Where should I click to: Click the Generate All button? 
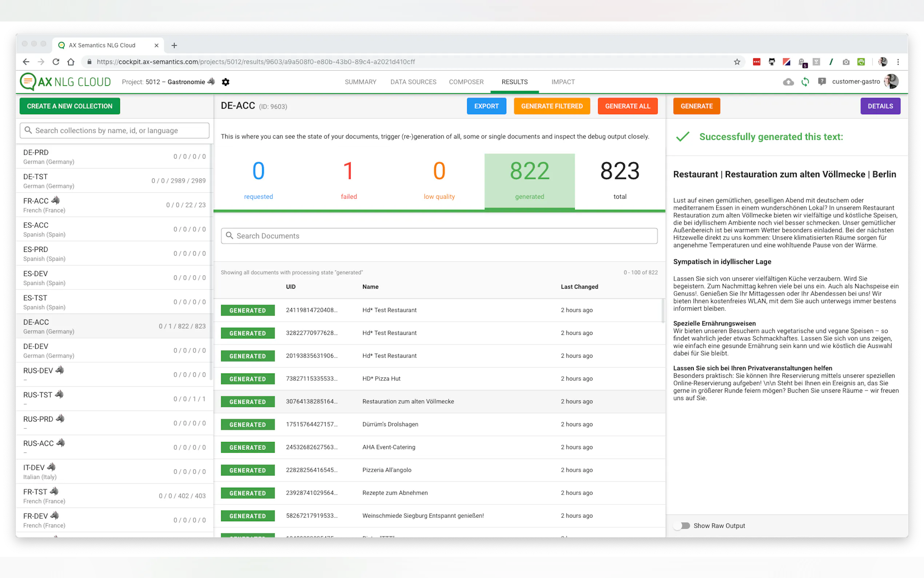point(627,106)
